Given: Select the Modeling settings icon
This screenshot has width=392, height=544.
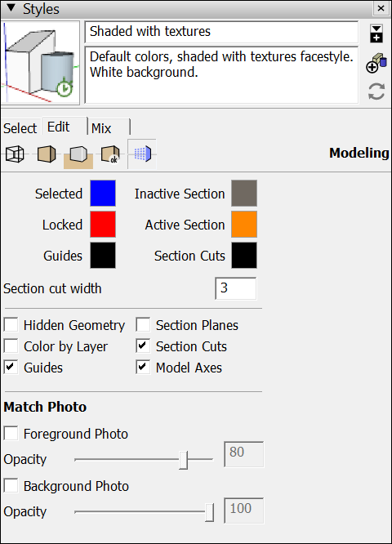Looking at the screenshot, I should pos(142,154).
